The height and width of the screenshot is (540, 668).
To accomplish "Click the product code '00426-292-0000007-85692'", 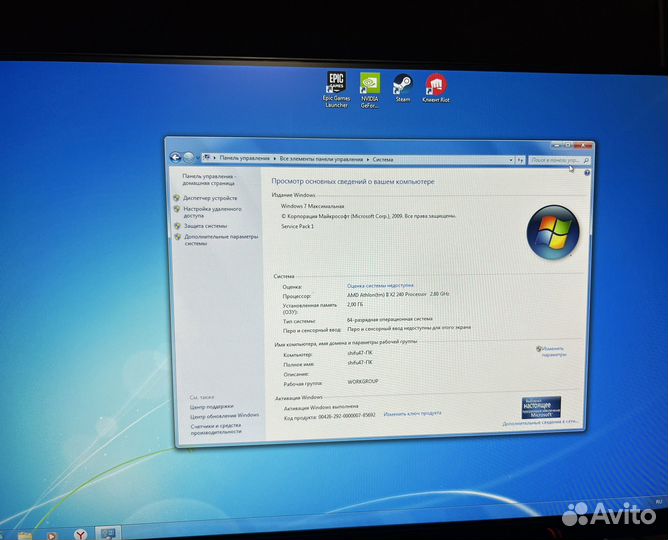I will tap(347, 416).
